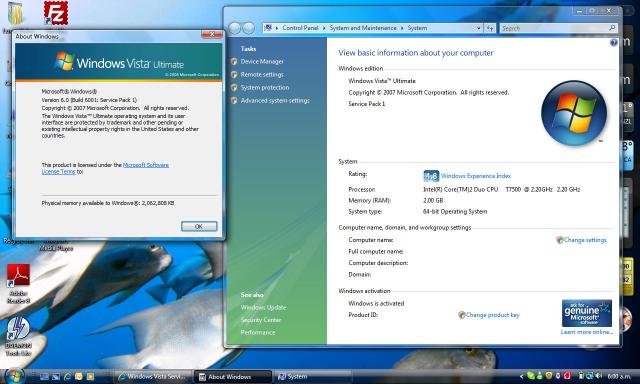Click the genuine Microsoft software badge
This screenshot has height=384, width=640.
[587, 313]
